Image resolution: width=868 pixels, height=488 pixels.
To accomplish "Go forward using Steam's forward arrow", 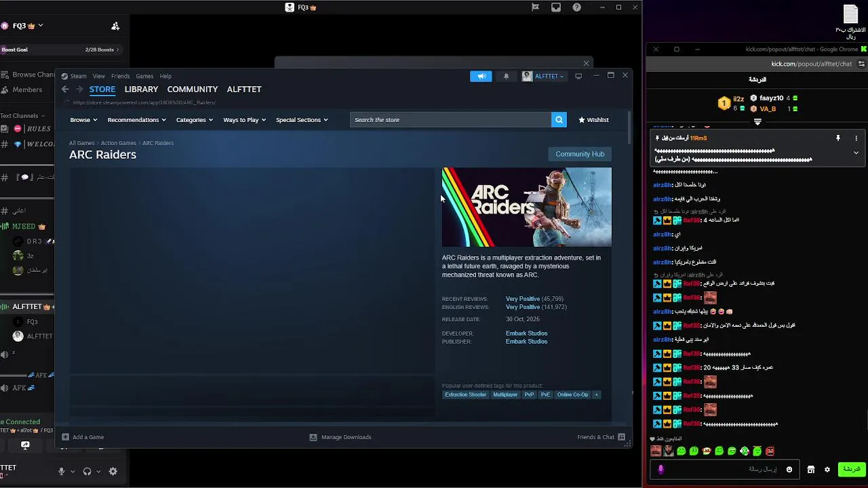I will [79, 89].
